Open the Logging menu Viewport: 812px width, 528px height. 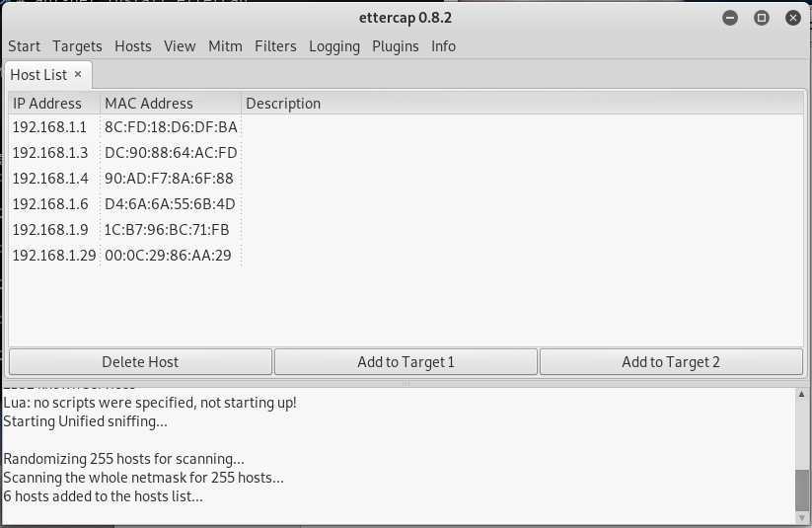coord(334,46)
